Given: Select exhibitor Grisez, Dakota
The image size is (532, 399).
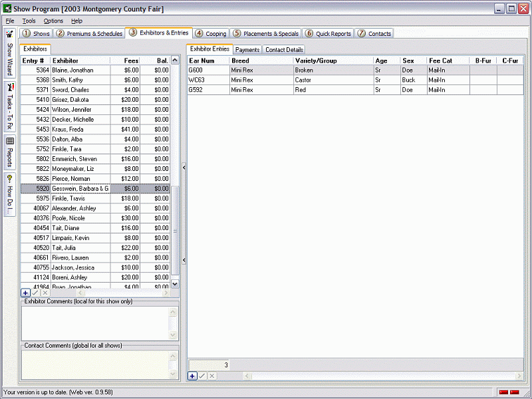Looking at the screenshot, I should pos(95,100).
